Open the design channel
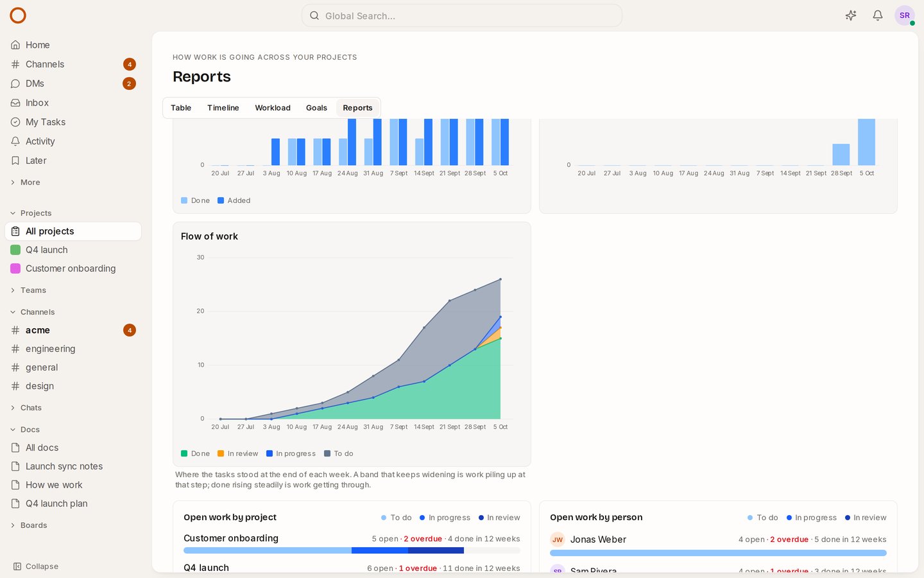 (x=73, y=386)
